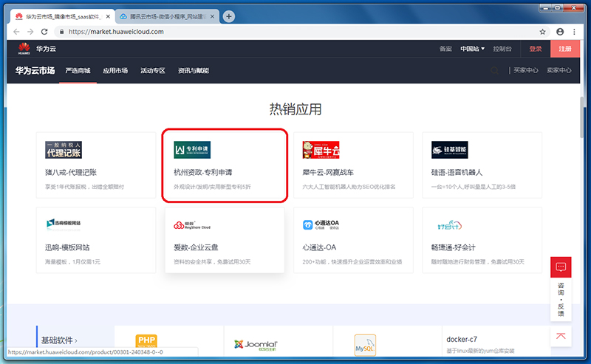Click the 犀牛云 red logo

(x=321, y=150)
